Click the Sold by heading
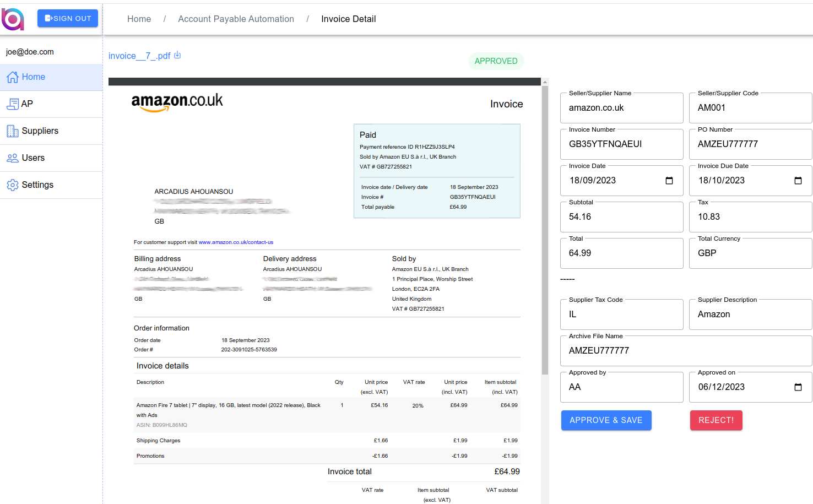This screenshot has height=504, width=813. tap(404, 259)
